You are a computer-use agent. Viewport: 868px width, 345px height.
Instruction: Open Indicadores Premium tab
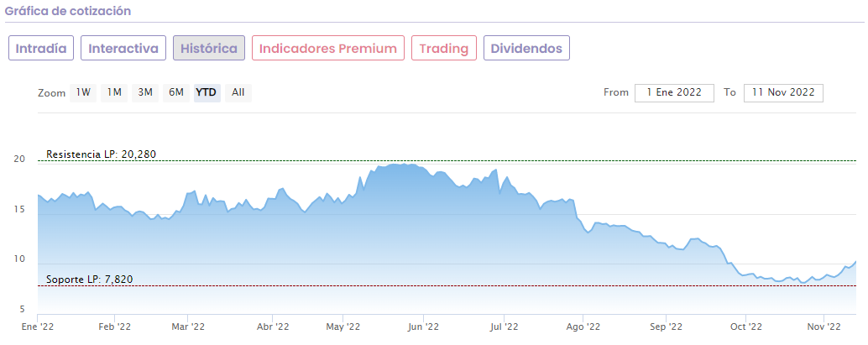[328, 48]
